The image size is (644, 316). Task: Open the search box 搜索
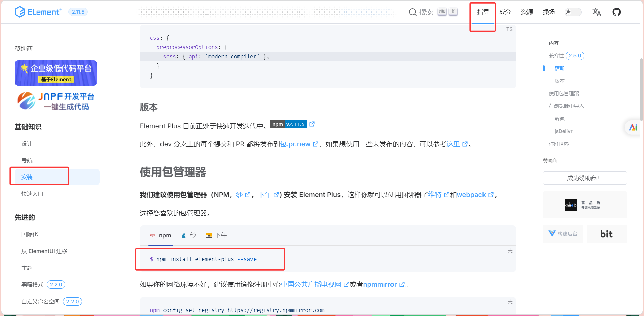pyautogui.click(x=433, y=12)
